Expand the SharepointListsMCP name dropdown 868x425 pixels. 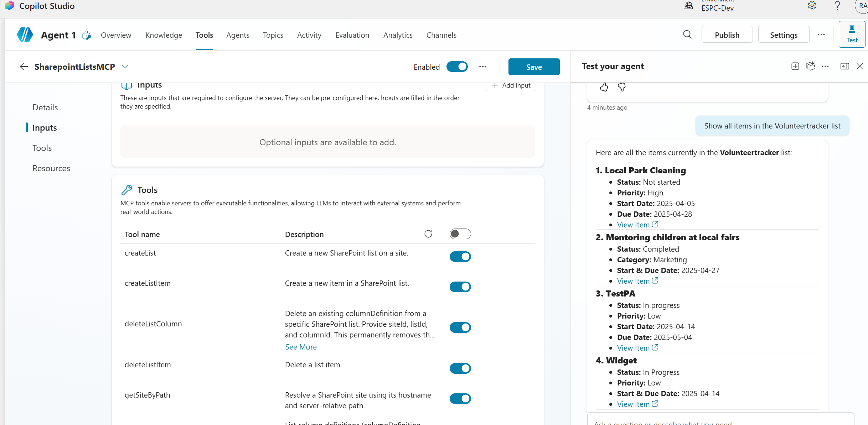tap(125, 67)
